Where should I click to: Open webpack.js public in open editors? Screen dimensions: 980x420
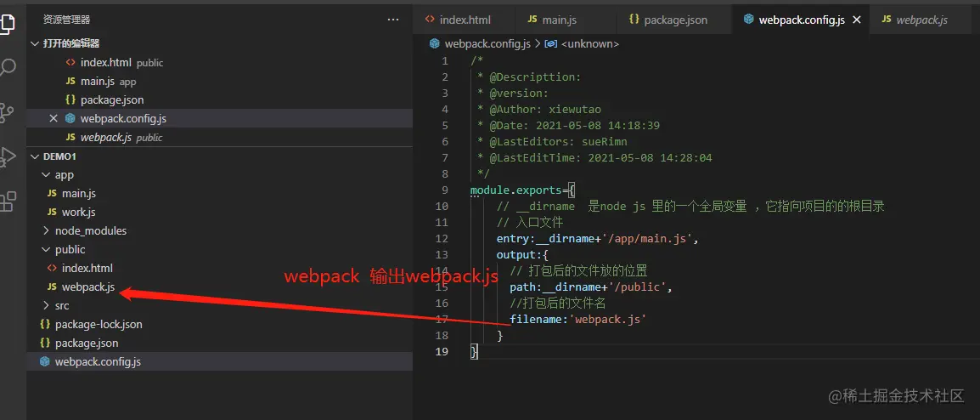click(x=114, y=137)
